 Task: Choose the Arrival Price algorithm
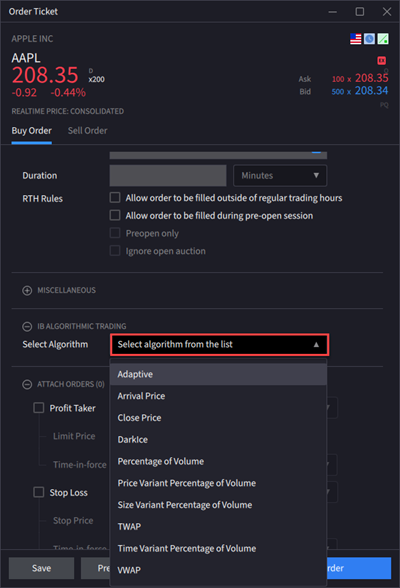pyautogui.click(x=218, y=396)
